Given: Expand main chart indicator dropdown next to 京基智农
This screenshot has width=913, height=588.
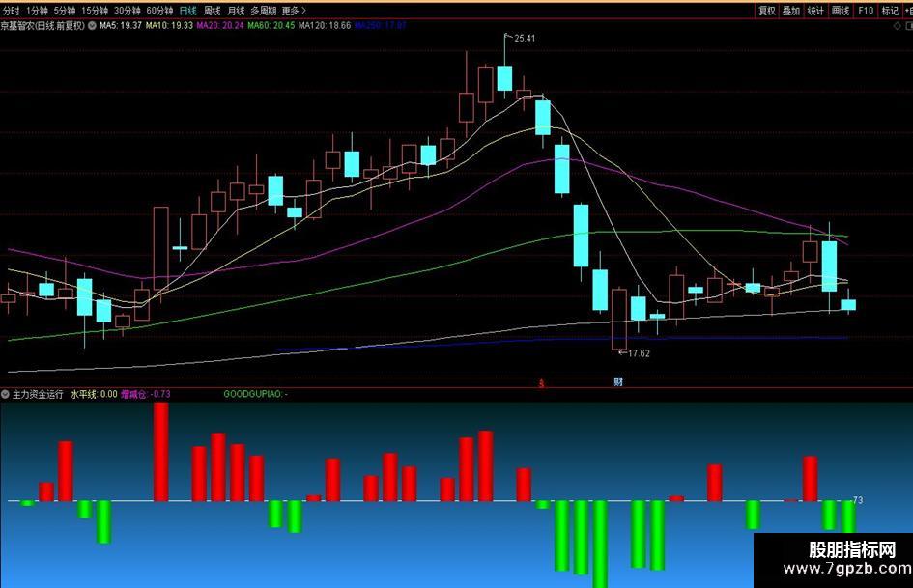Looking at the screenshot, I should click(x=92, y=26).
